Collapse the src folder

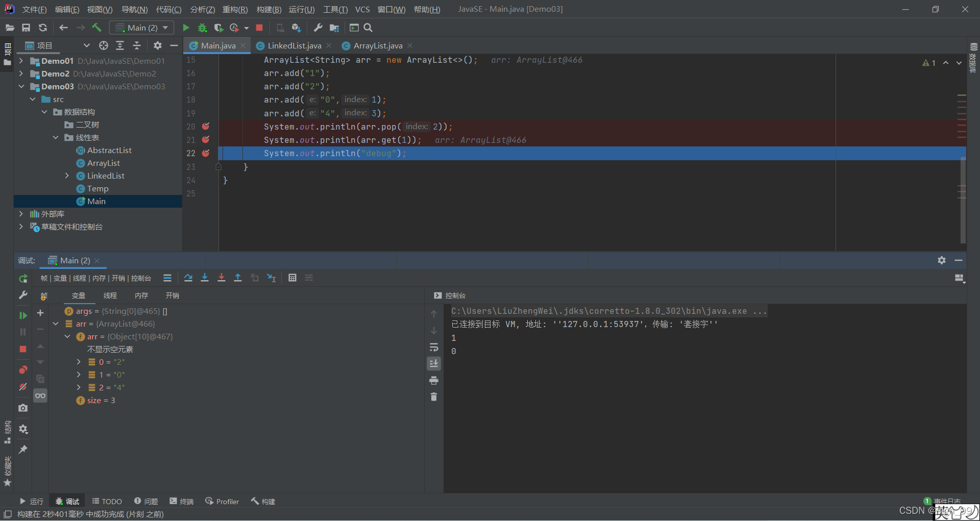(x=33, y=99)
